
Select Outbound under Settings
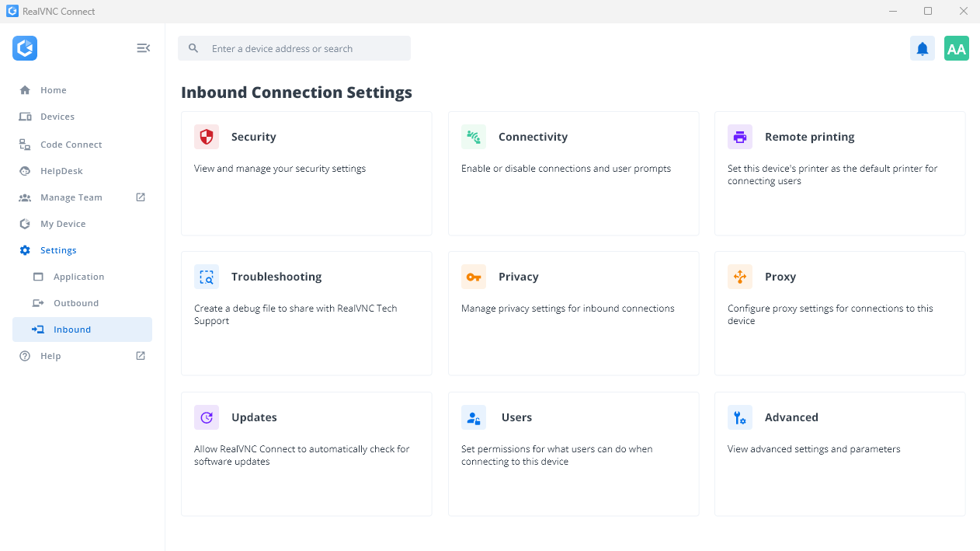(75, 303)
